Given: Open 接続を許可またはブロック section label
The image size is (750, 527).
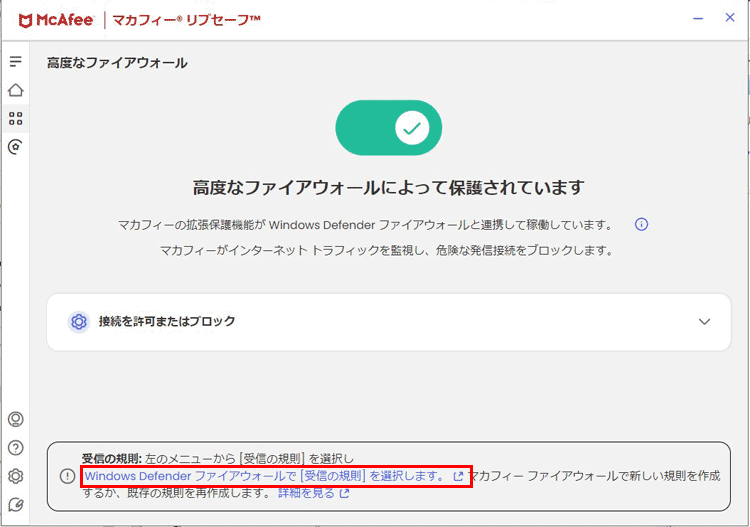Looking at the screenshot, I should point(167,321).
